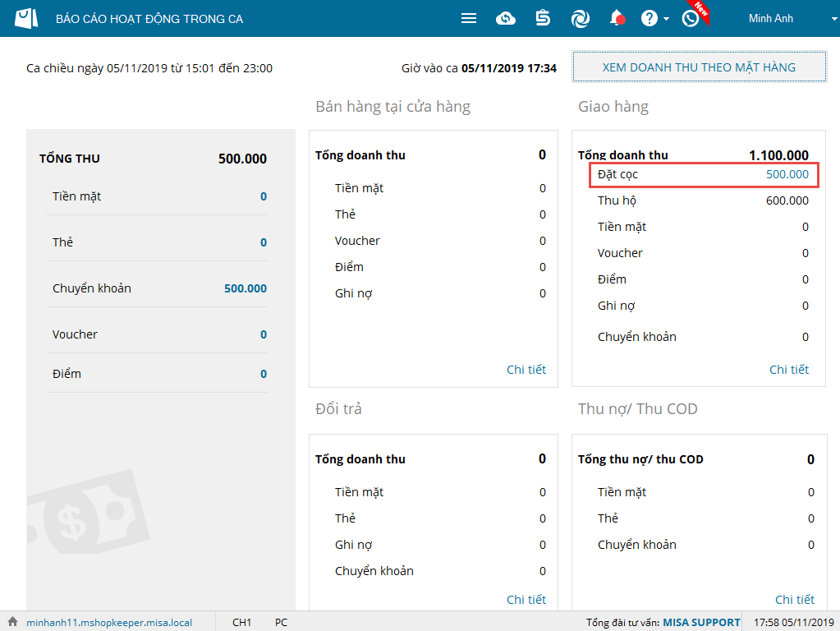Click Đổi trả section heading
840x631 pixels.
(338, 409)
